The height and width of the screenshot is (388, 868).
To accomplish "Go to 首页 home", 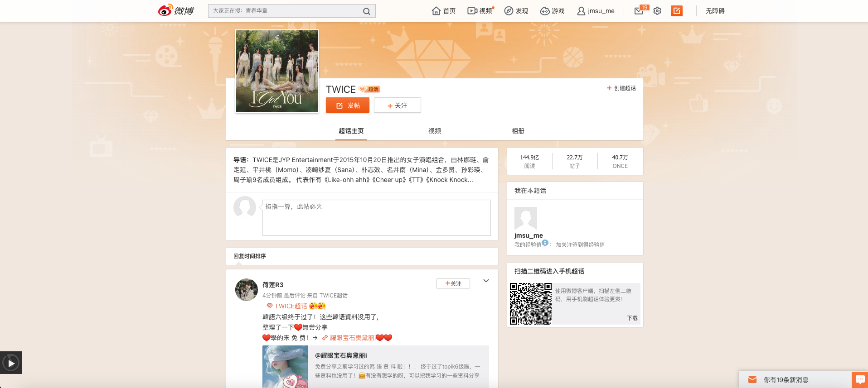I will tap(444, 11).
